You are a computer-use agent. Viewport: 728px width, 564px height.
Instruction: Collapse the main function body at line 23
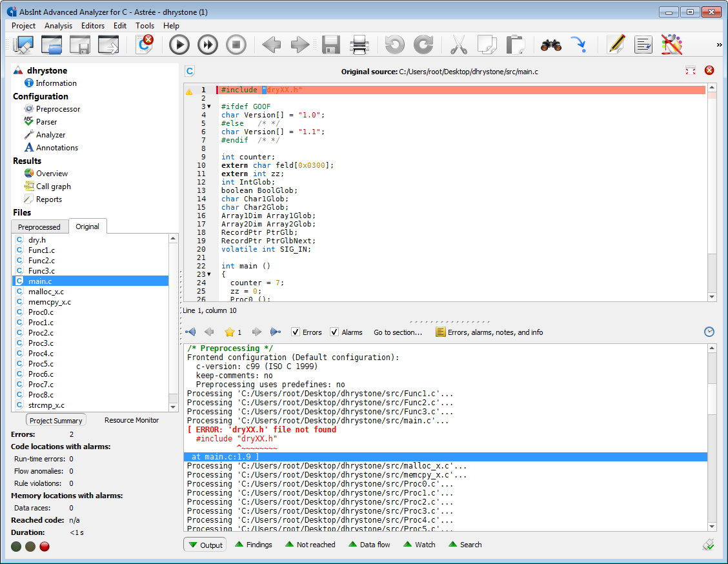click(x=209, y=274)
